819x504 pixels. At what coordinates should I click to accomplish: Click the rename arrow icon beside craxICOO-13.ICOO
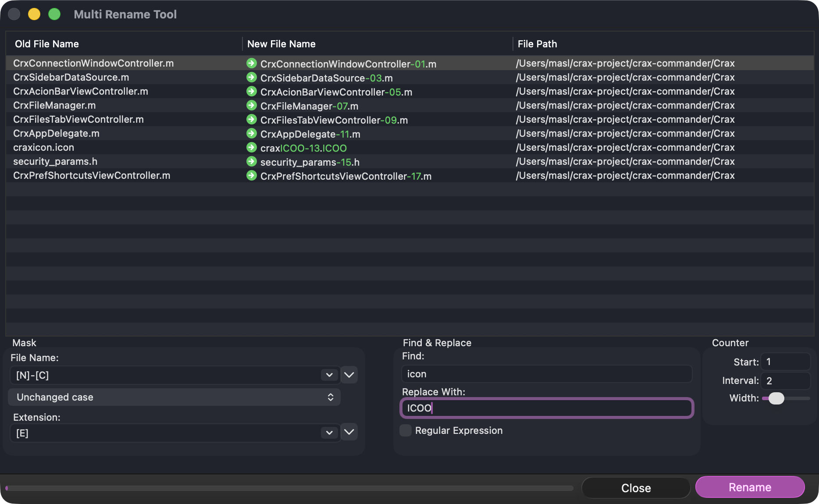[251, 147]
